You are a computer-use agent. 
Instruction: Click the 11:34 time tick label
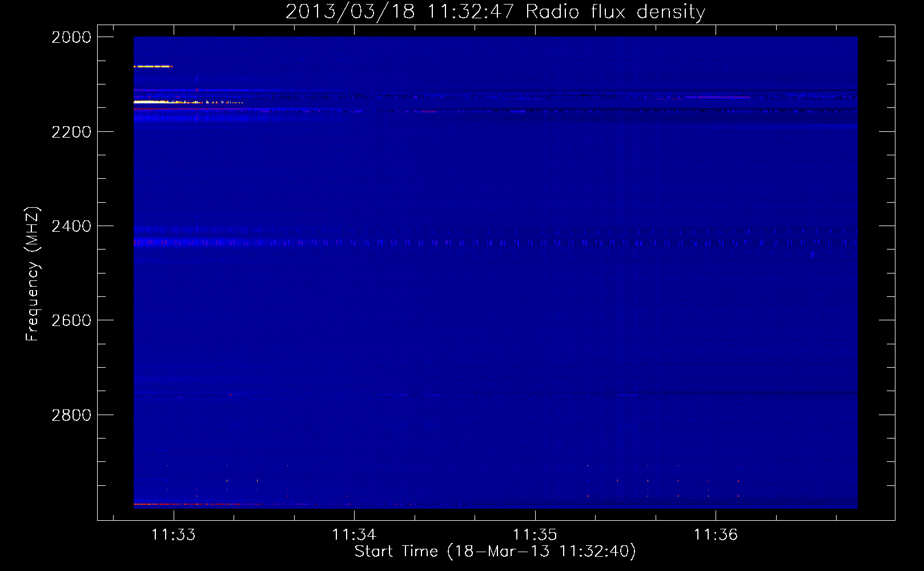[x=354, y=534]
